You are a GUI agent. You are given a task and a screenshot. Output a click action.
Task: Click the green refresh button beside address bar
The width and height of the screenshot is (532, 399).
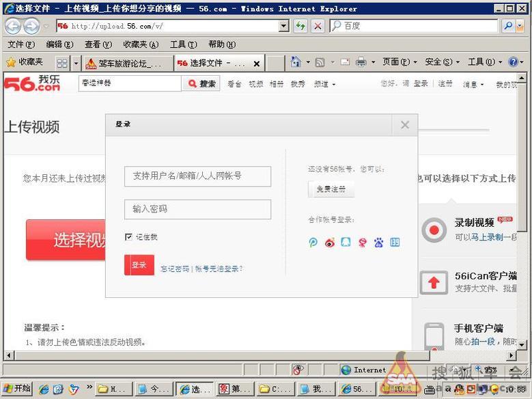(300, 26)
